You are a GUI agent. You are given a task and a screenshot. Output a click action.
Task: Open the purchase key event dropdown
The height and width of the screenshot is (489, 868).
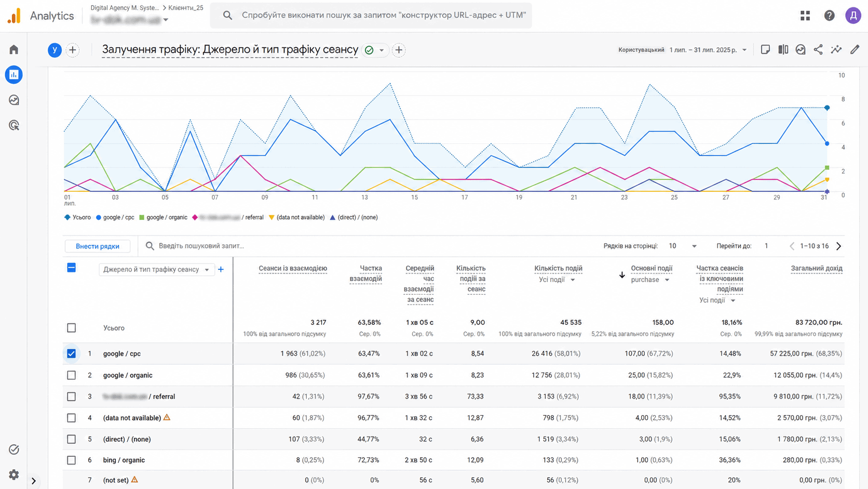[x=650, y=280]
